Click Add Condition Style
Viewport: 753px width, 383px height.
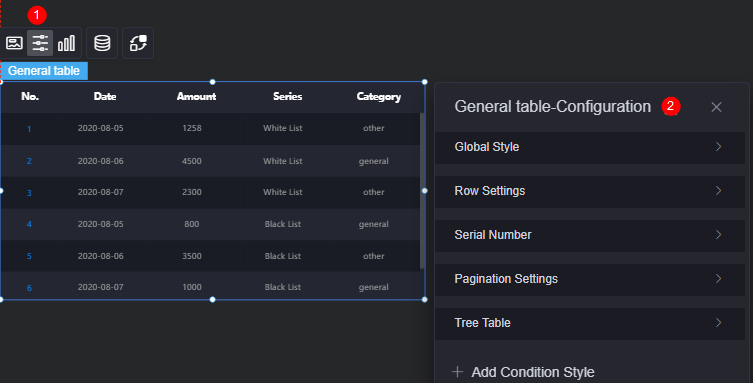pos(533,372)
